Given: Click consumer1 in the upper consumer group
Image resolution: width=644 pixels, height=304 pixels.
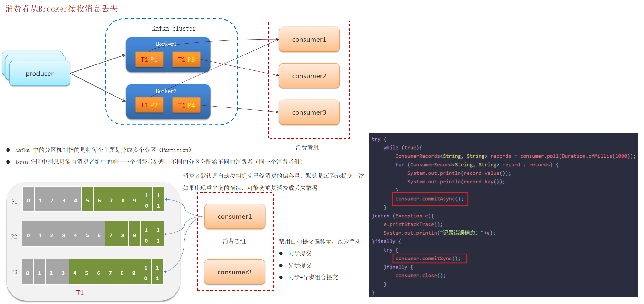Looking at the screenshot, I should coord(309,40).
